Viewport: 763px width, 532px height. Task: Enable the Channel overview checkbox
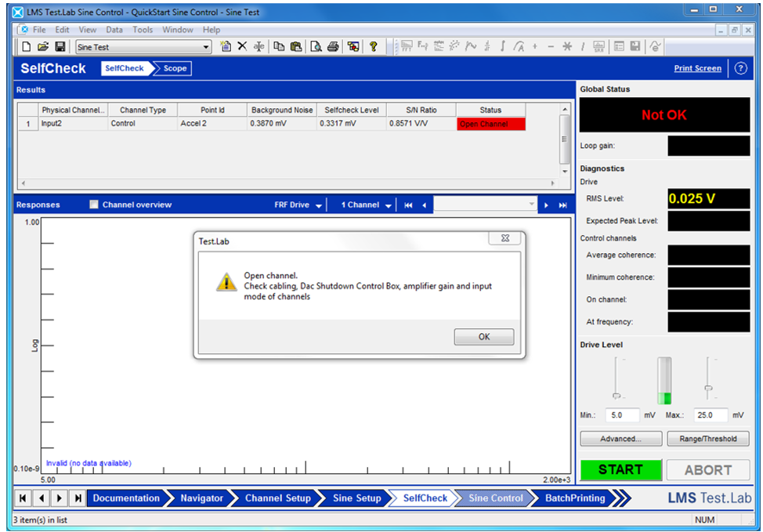click(94, 204)
